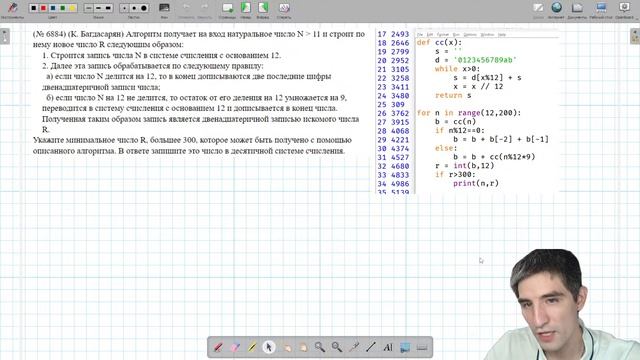
Task: Select the arrow Selector tool
Action: (269, 347)
